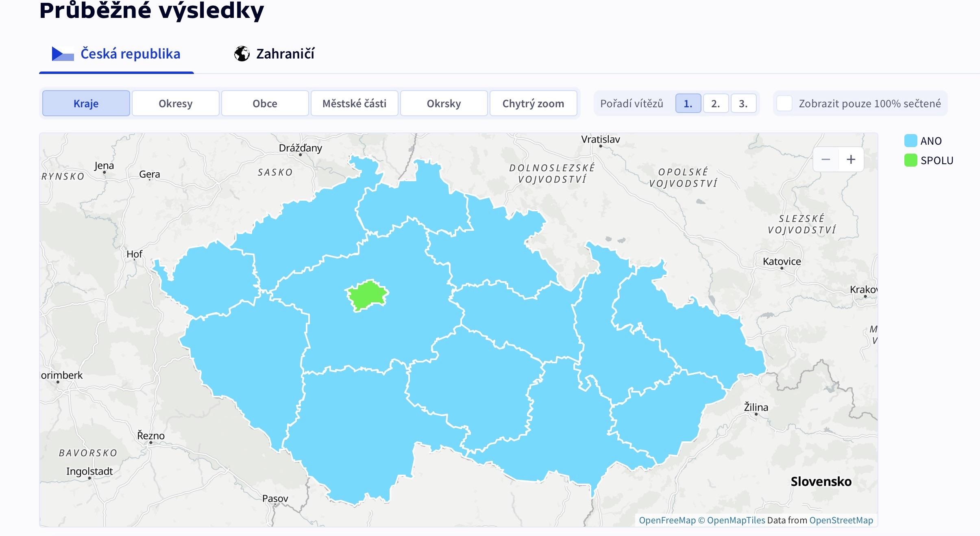Switch map view to Okresy
Viewport: 980px width, 536px height.
click(x=176, y=104)
